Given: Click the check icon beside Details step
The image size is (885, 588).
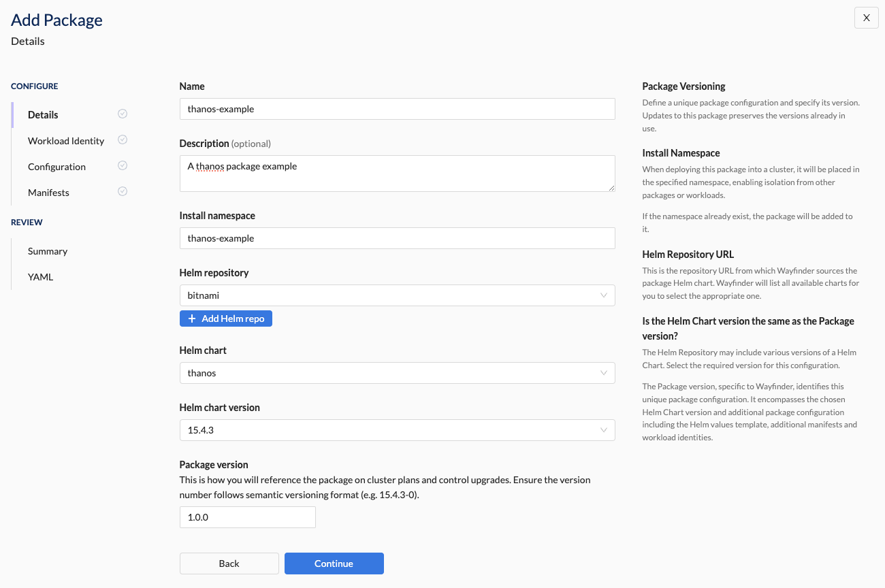Looking at the screenshot, I should coord(123,114).
